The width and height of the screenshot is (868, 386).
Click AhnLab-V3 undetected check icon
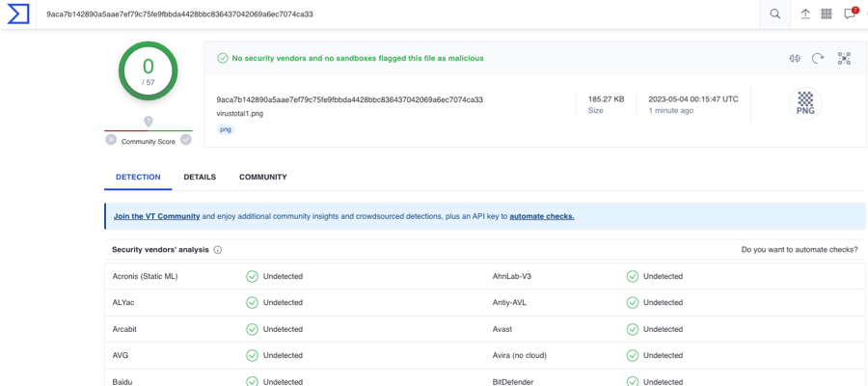pyautogui.click(x=632, y=276)
